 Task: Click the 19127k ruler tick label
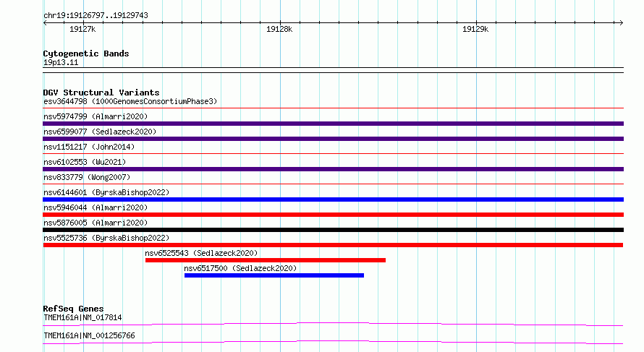[x=82, y=29]
